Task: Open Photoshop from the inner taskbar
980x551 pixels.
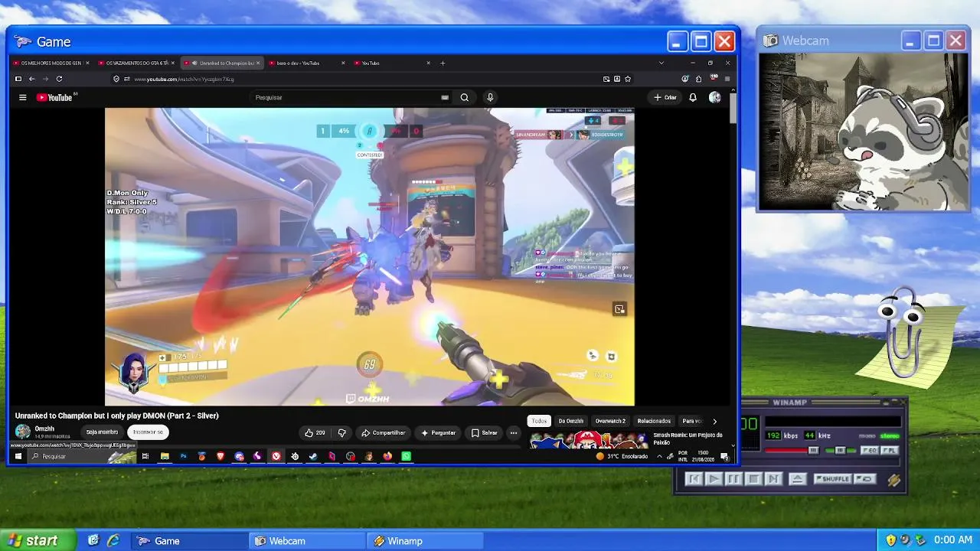Action: point(183,456)
